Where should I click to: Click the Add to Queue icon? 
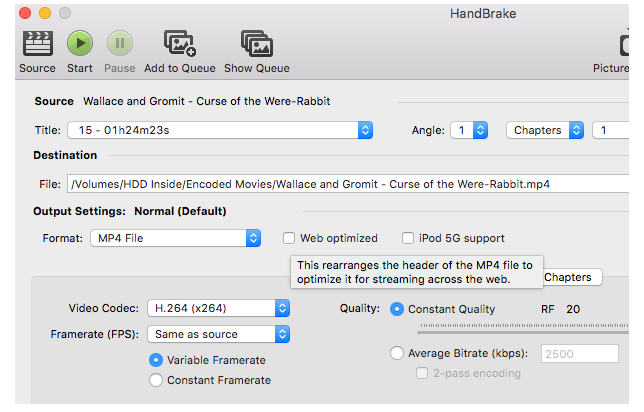(180, 43)
